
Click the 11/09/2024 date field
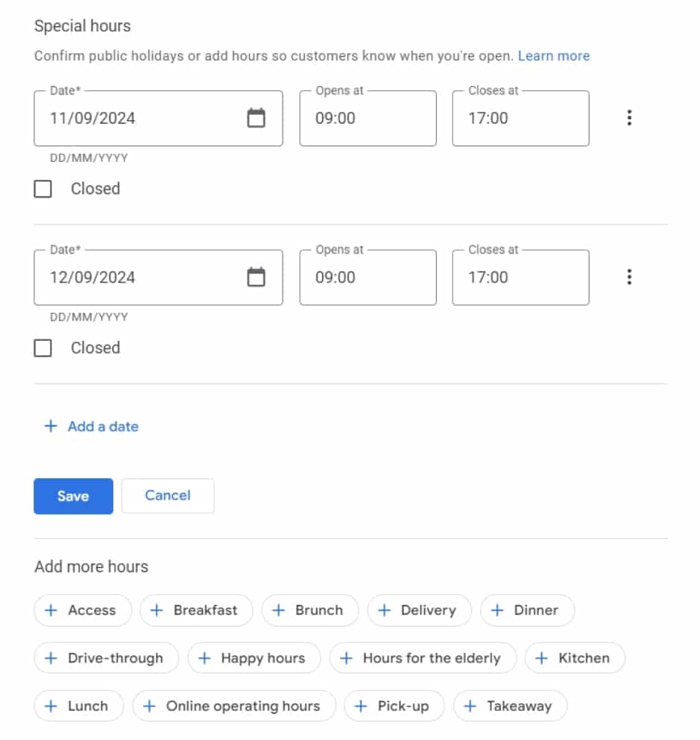coord(159,118)
